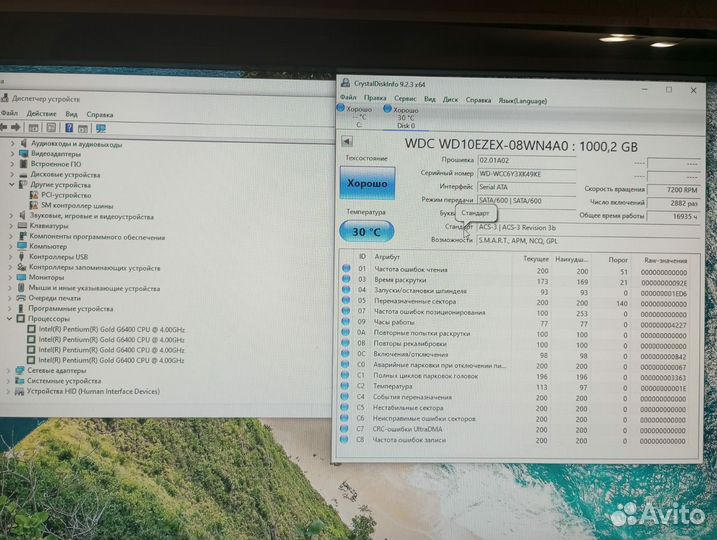Open the Язык(Language) menu
Screen dimensions: 717x540
(x=522, y=99)
